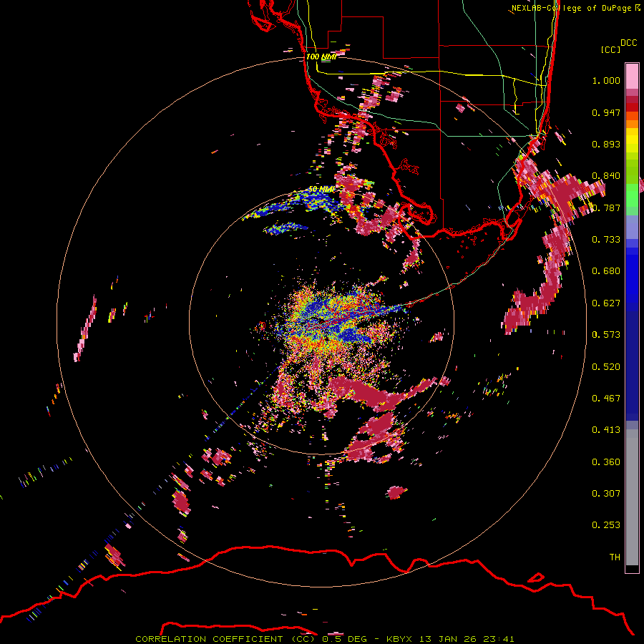Select the 0.733 scale value
This screenshot has width=644, height=644.
coord(606,240)
